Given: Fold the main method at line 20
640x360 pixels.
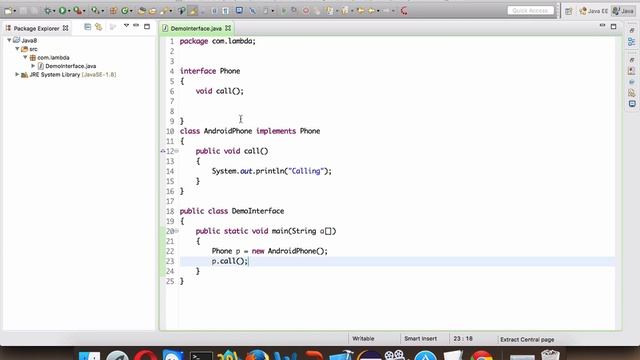Looking at the screenshot, I should (x=177, y=231).
